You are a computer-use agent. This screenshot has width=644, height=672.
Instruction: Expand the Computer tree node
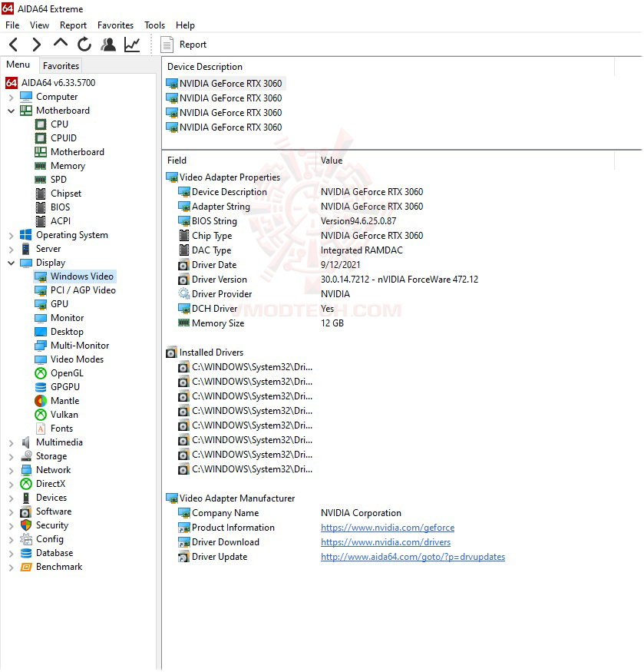click(x=12, y=98)
